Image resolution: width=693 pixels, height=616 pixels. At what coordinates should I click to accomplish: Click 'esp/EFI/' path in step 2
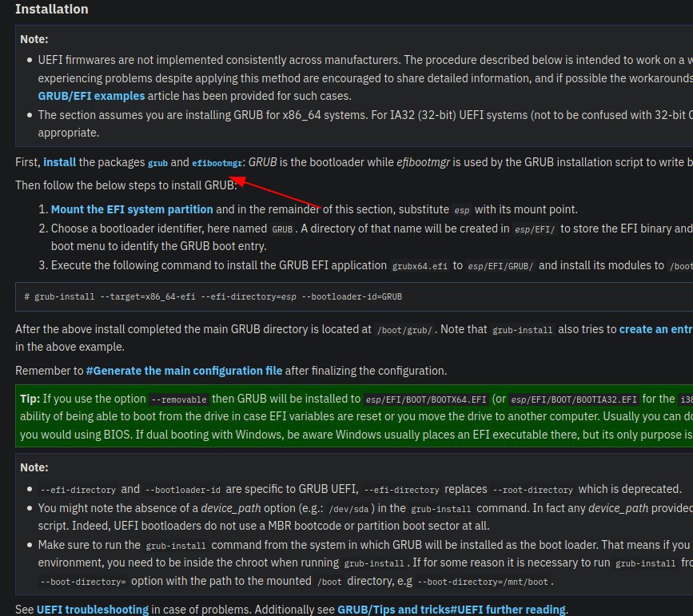tap(535, 229)
